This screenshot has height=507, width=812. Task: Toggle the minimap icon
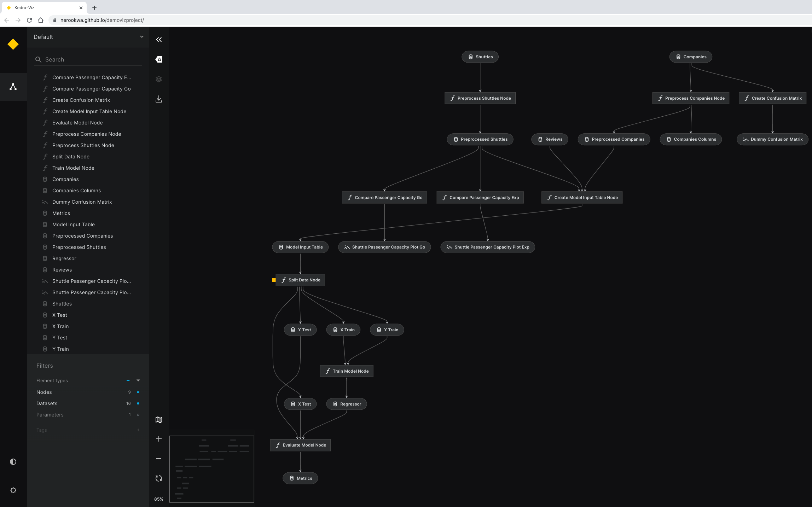pyautogui.click(x=159, y=420)
